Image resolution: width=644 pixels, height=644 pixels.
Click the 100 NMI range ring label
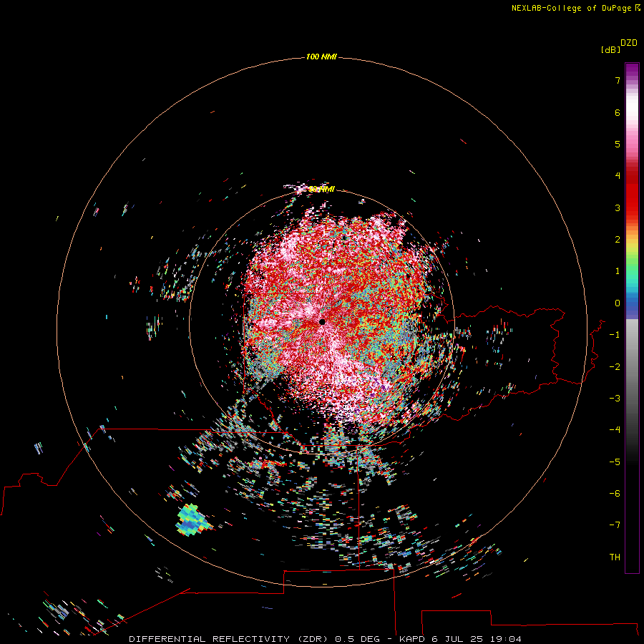[x=321, y=57]
